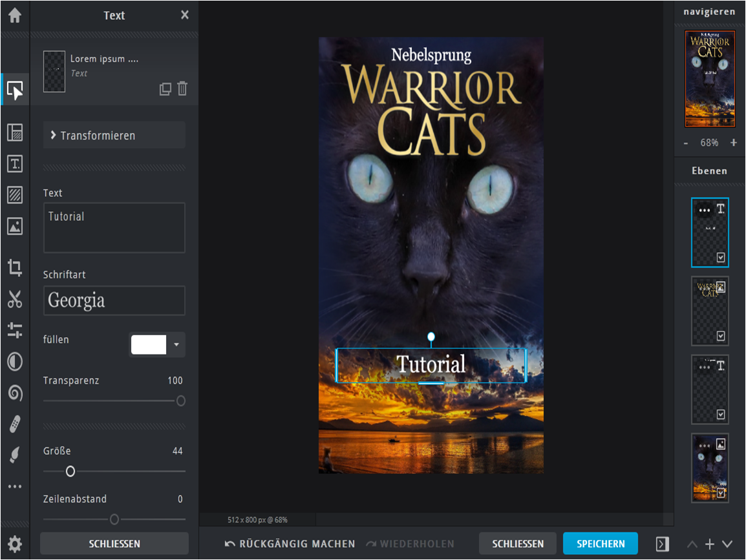
Task: Open settings with the gear icon
Action: click(15, 544)
